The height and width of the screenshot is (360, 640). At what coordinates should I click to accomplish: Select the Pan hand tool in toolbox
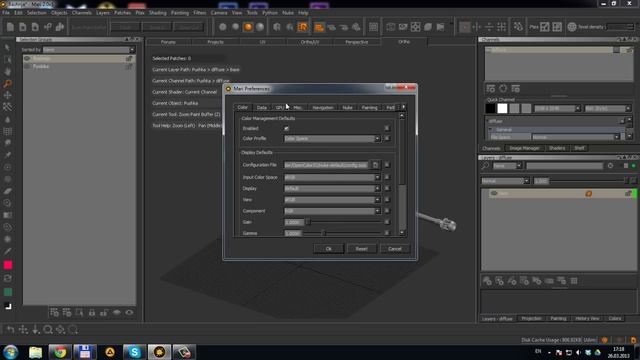click(x=7, y=71)
